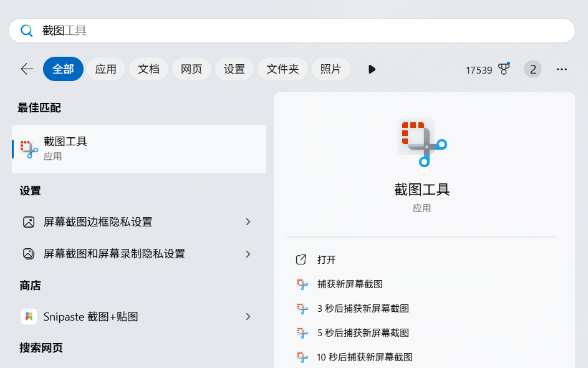Select the 全部 filter tab
This screenshot has height=368, width=588.
(63, 69)
